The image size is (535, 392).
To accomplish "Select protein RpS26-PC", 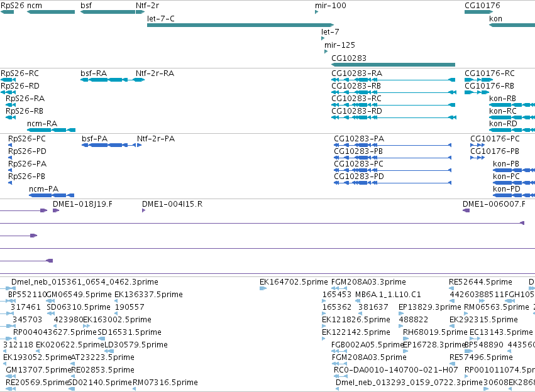I will tap(26, 139).
